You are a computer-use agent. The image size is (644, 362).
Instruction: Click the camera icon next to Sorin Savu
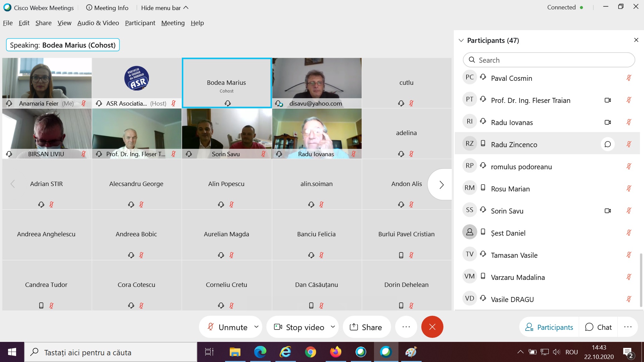click(x=607, y=211)
